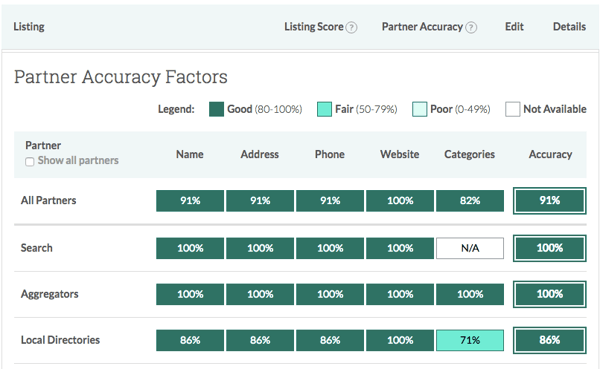This screenshot has width=600, height=369.
Task: Click the Listing Score help icon
Action: (351, 28)
